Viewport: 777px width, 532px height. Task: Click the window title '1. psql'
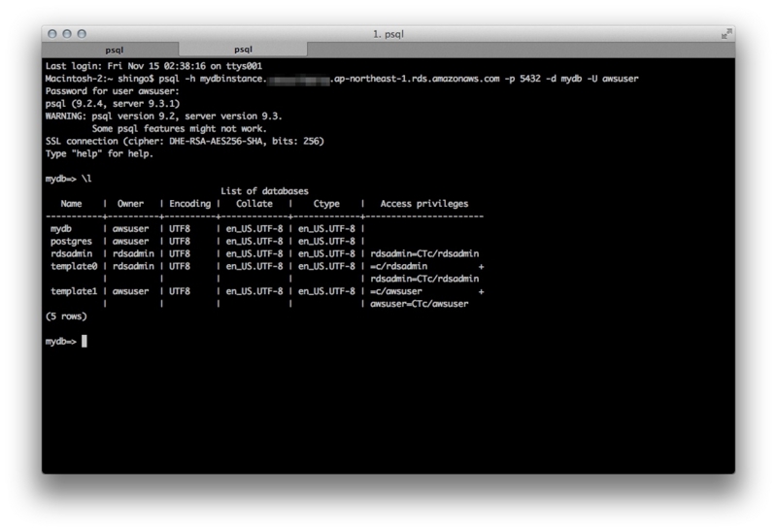(388, 34)
